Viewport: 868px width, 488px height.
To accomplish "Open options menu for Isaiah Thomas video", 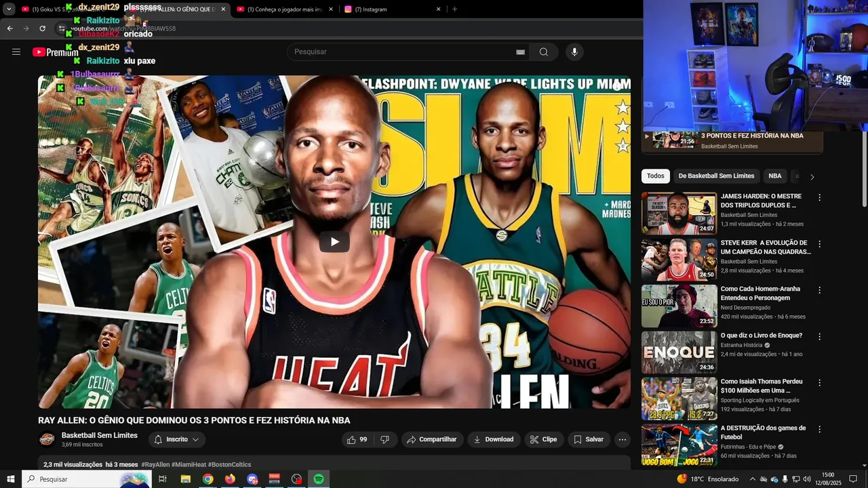I will point(819,383).
